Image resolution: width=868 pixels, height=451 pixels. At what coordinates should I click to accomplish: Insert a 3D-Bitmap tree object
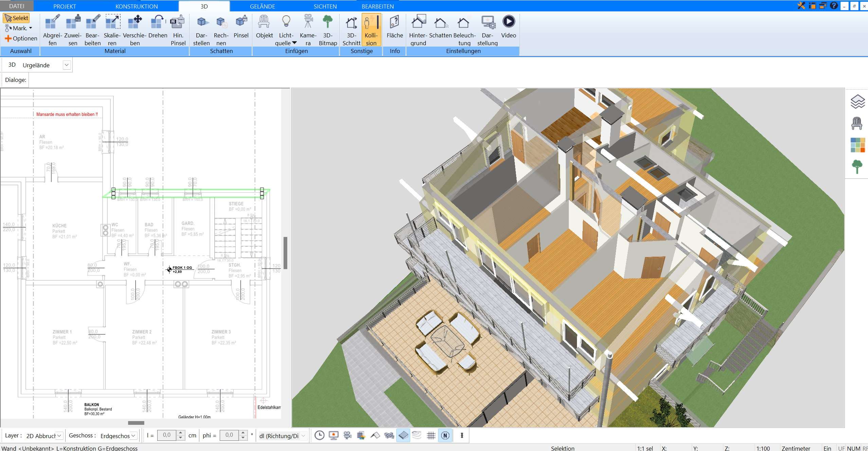[x=328, y=30]
